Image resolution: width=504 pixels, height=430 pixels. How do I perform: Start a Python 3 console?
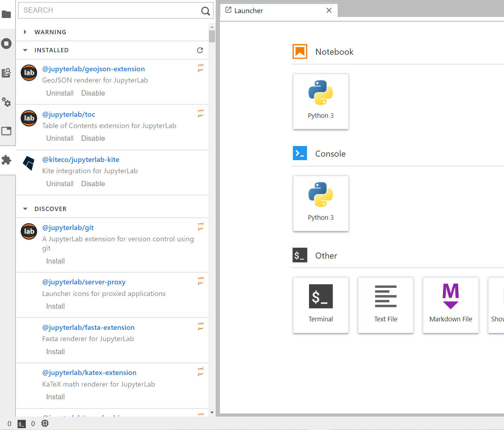click(321, 204)
